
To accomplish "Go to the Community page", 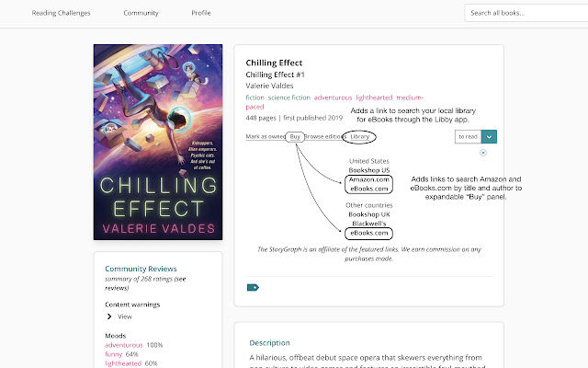I will 141,13.
